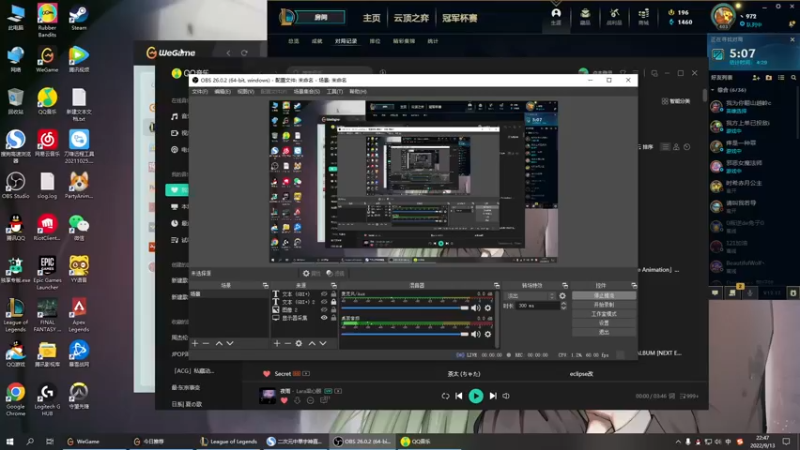Toggle lock on 文本 (GDI+) source

click(334, 294)
